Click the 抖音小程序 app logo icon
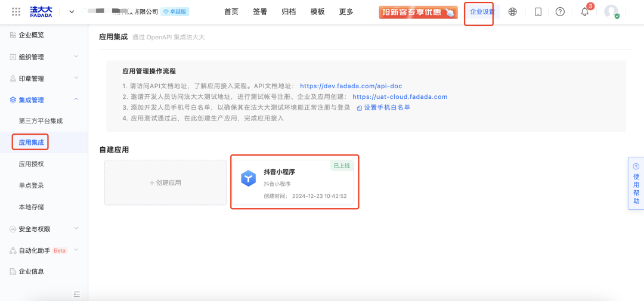 coord(248,178)
